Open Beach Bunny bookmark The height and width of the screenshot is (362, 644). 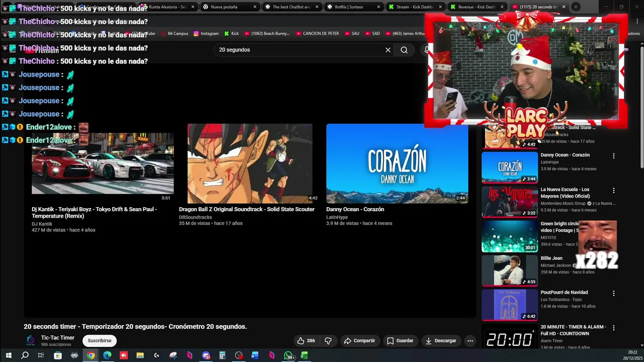click(267, 34)
